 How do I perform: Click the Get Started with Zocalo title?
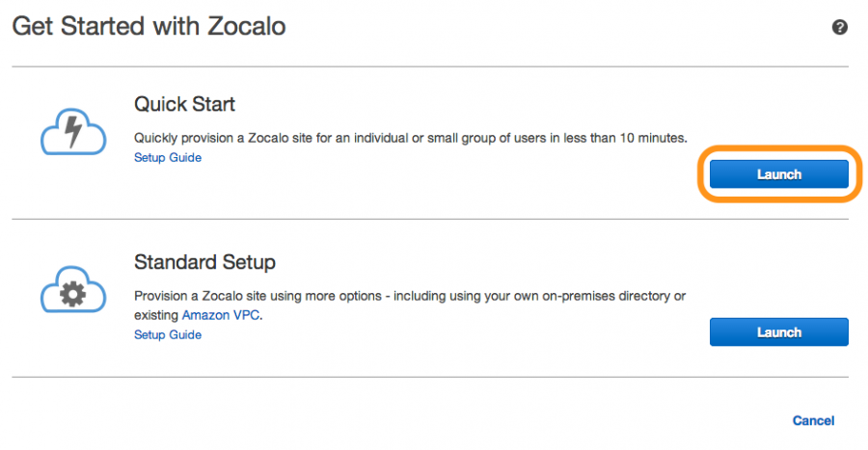149,26
